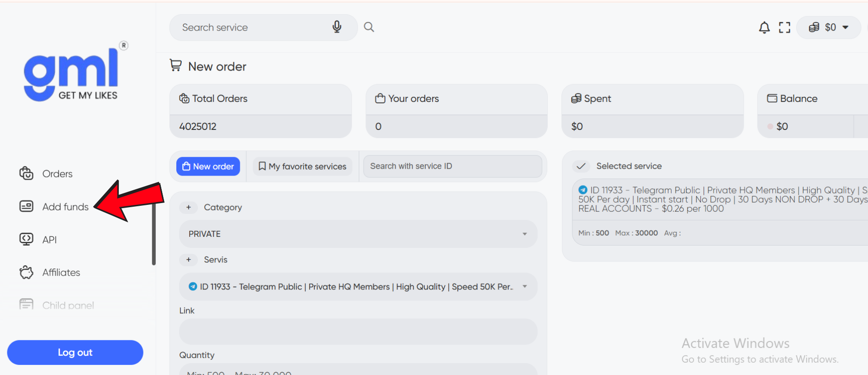868x375 pixels.
Task: Click the Affiliates piggy bank icon
Action: pos(26,272)
